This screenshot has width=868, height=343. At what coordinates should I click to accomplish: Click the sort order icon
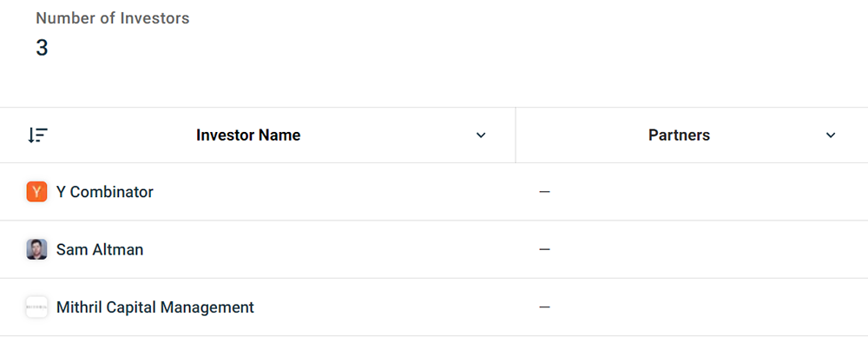(37, 135)
